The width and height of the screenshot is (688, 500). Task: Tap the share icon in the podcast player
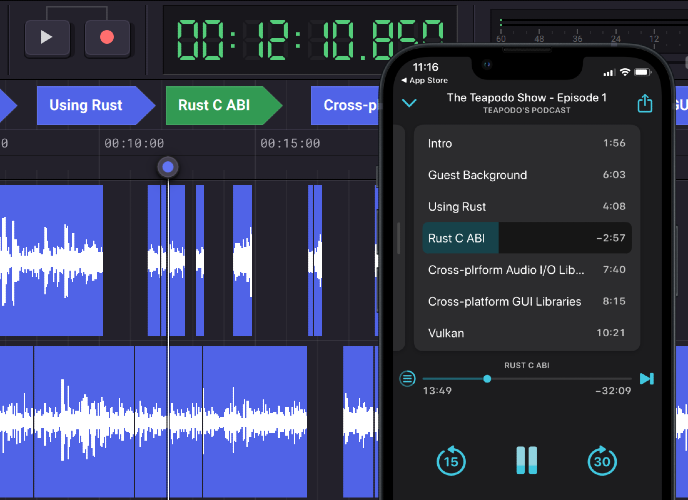click(x=645, y=104)
